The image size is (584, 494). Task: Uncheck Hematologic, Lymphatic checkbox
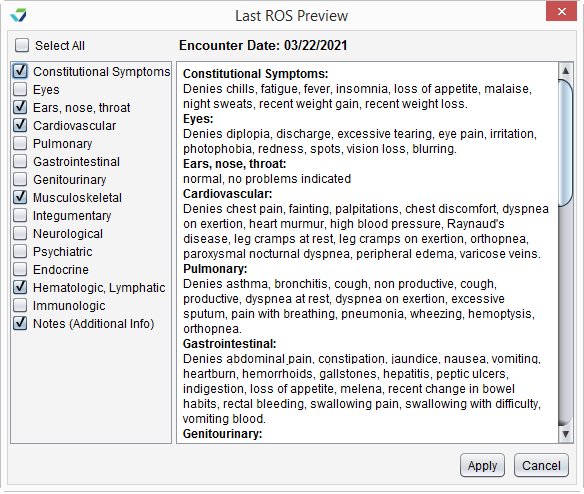pos(20,287)
